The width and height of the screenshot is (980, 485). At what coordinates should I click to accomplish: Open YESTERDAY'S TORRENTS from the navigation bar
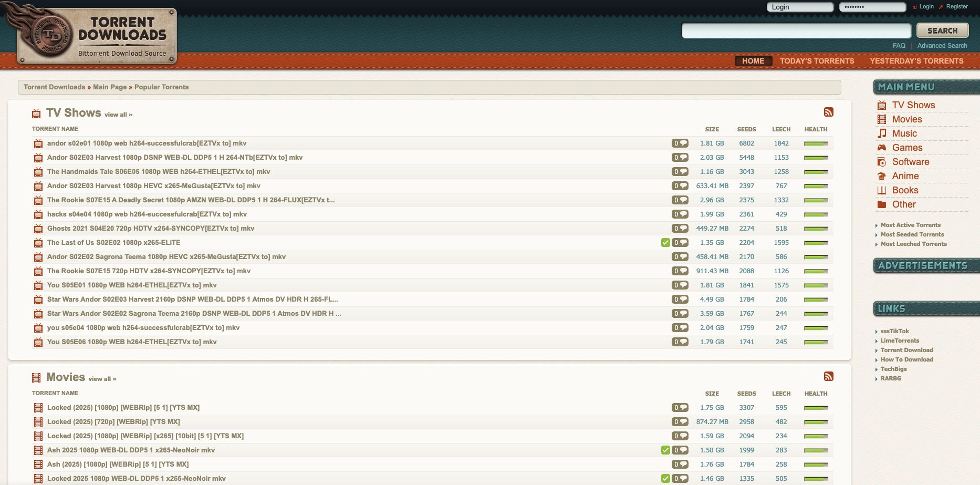pyautogui.click(x=918, y=61)
